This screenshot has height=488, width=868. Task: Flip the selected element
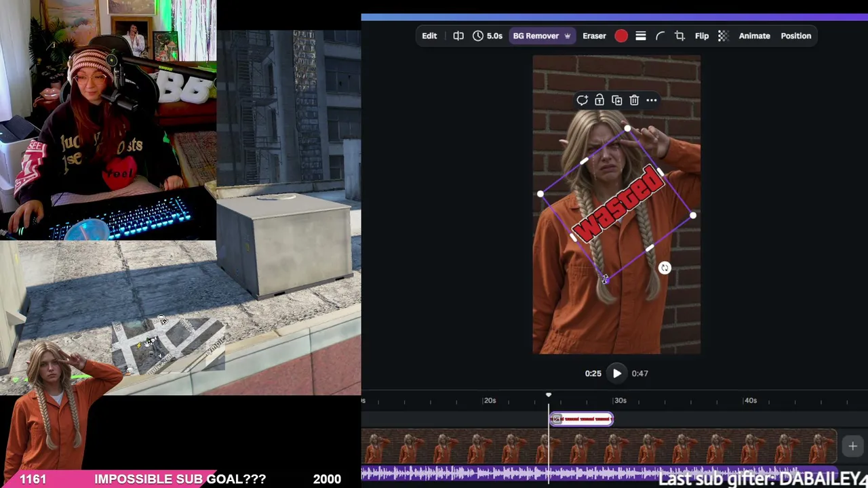(x=702, y=36)
